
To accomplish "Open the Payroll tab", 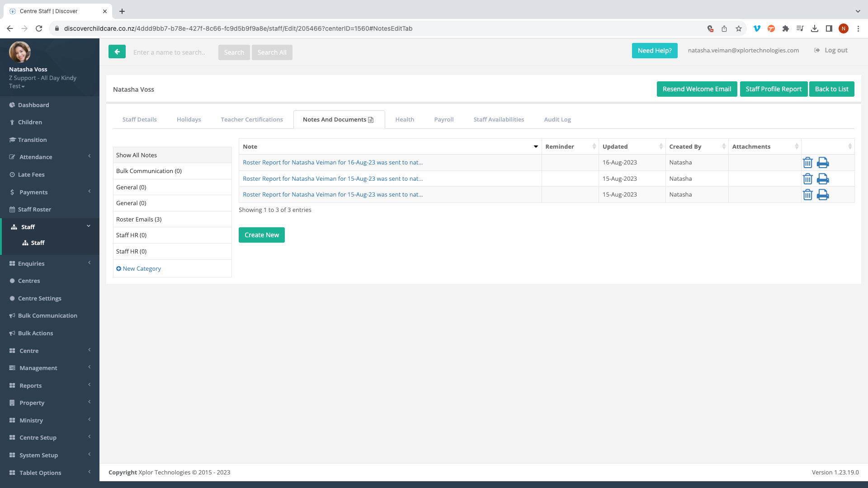I will (443, 120).
